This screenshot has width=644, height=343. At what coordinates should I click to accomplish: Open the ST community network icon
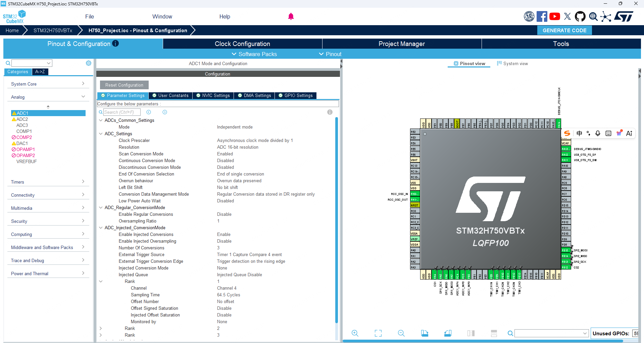pos(606,16)
